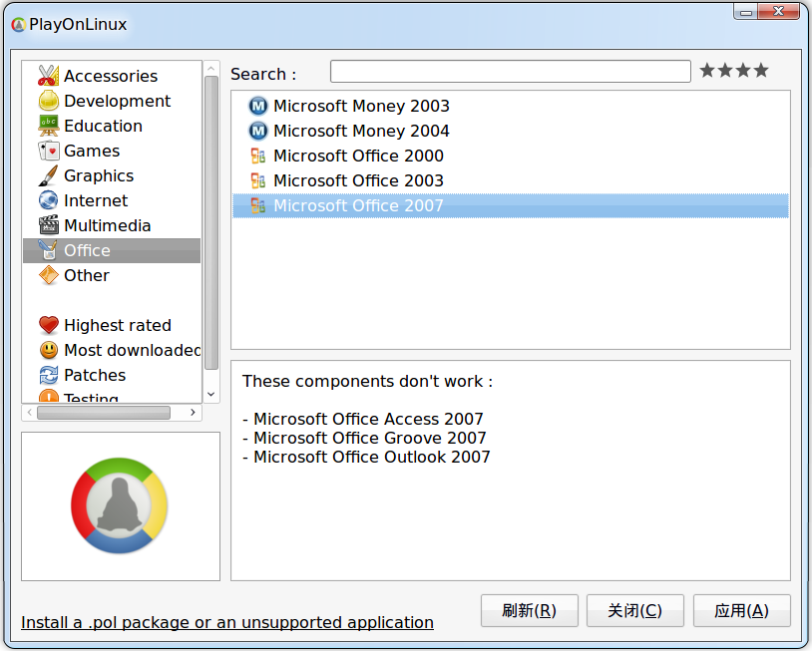Click Microsoft Office Access 2007 text
812x651 pixels.
click(x=368, y=419)
